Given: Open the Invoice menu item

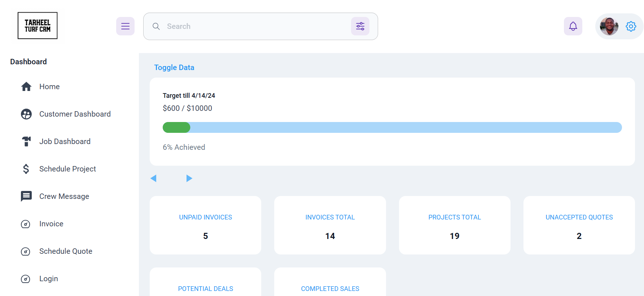Looking at the screenshot, I should coord(51,224).
